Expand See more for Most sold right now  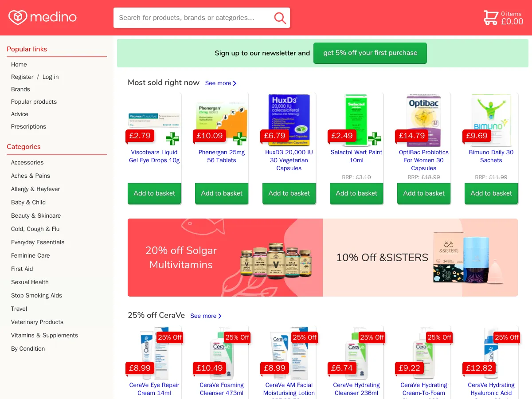[x=221, y=83]
